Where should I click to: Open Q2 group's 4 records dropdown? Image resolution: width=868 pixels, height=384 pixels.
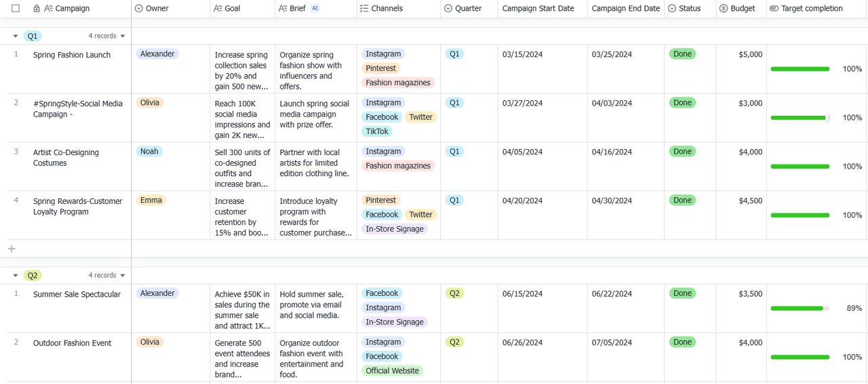(107, 276)
